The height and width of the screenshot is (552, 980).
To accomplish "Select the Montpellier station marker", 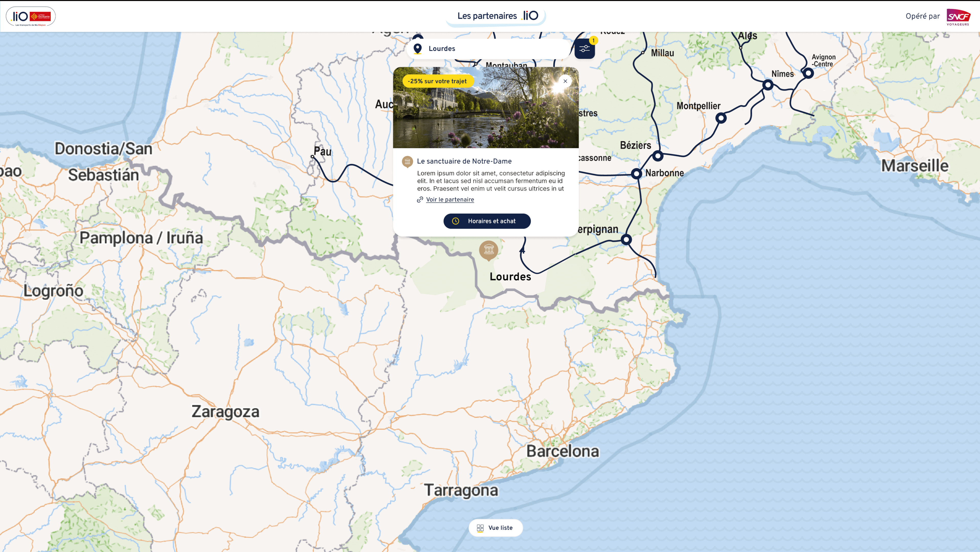I will 720,118.
